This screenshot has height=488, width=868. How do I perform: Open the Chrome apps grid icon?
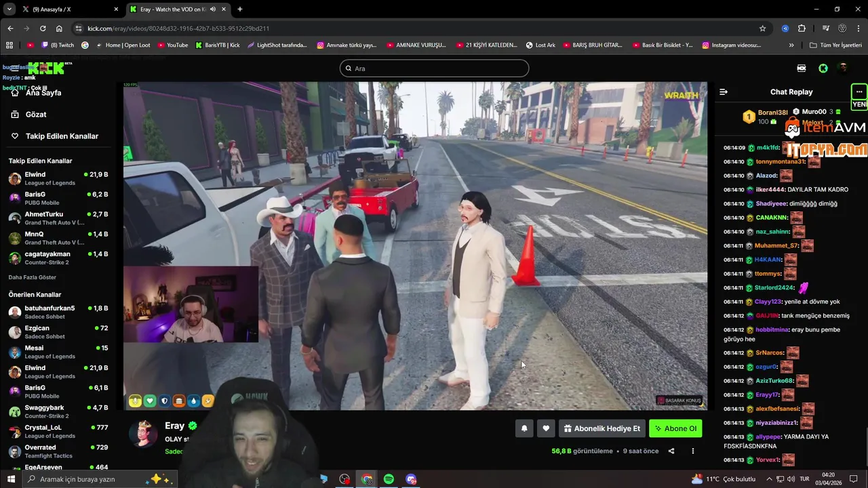click(x=9, y=45)
